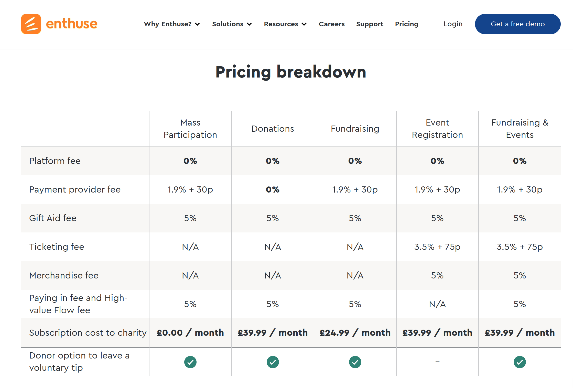
Task: Click the Login link
Action: coord(453,24)
